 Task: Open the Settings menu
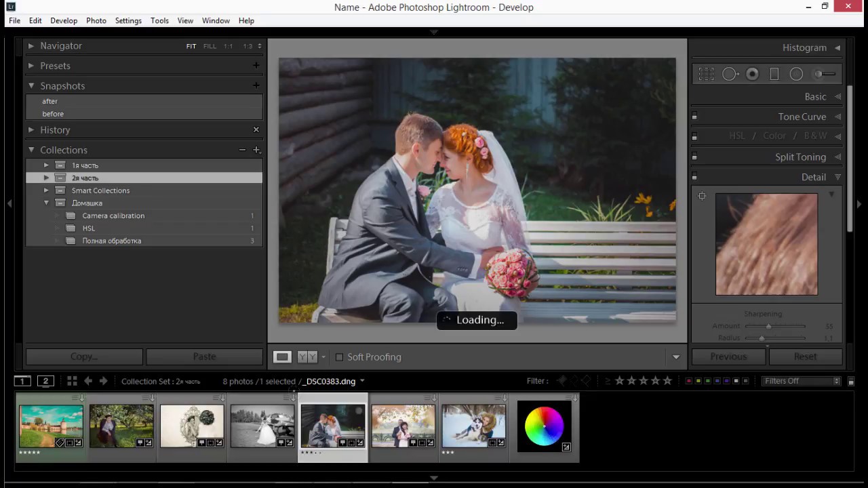128,20
